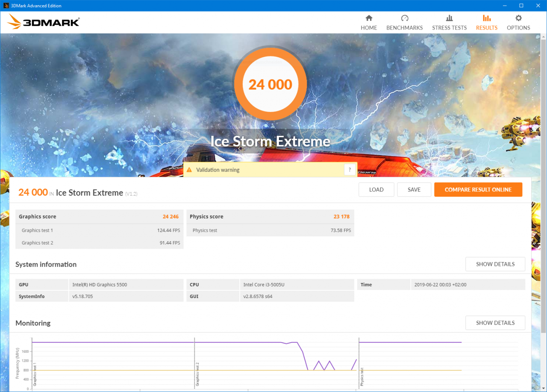Click the 3DMark app icon in title bar
Screen dimensions: 547x392
[6, 6]
